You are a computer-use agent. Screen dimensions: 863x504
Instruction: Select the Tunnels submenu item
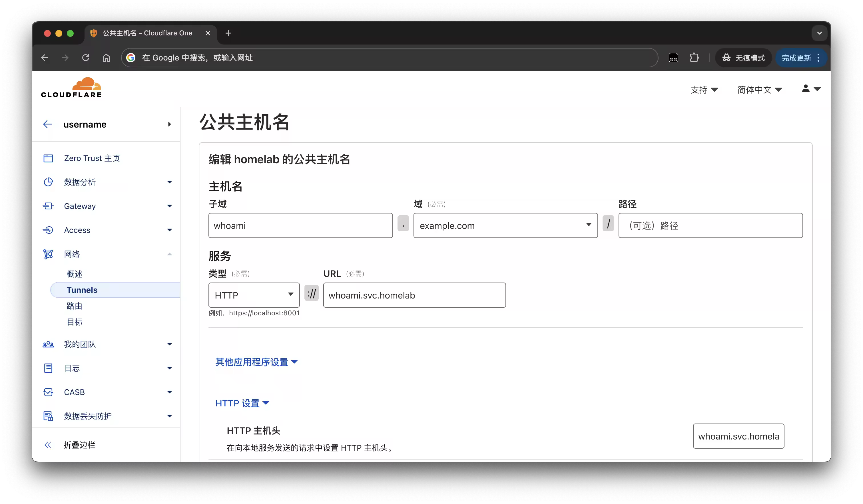115,290
